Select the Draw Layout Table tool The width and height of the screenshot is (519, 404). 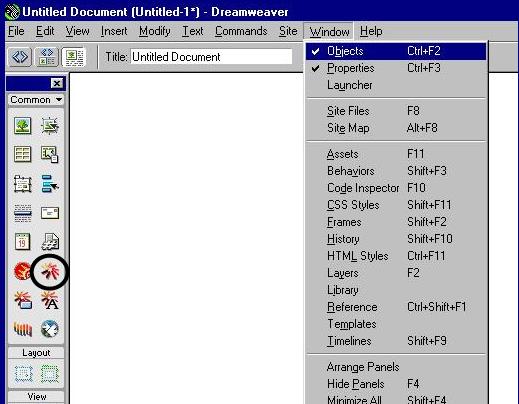click(50, 373)
